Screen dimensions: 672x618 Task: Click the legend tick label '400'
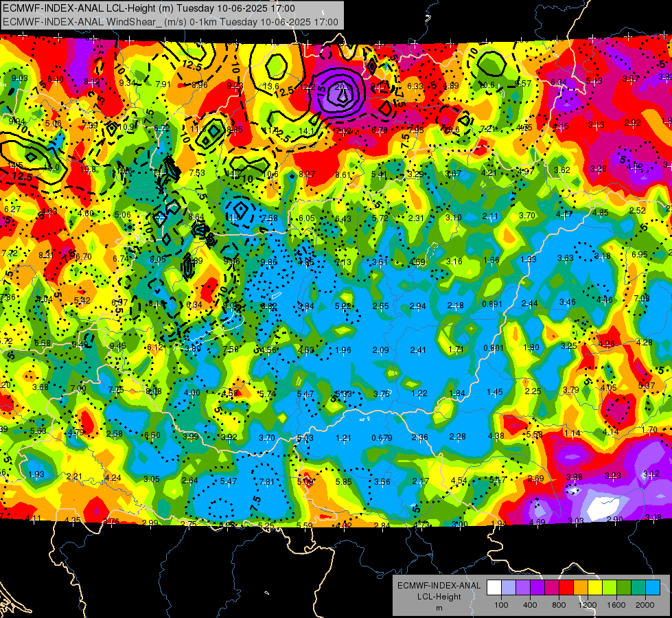click(x=530, y=605)
